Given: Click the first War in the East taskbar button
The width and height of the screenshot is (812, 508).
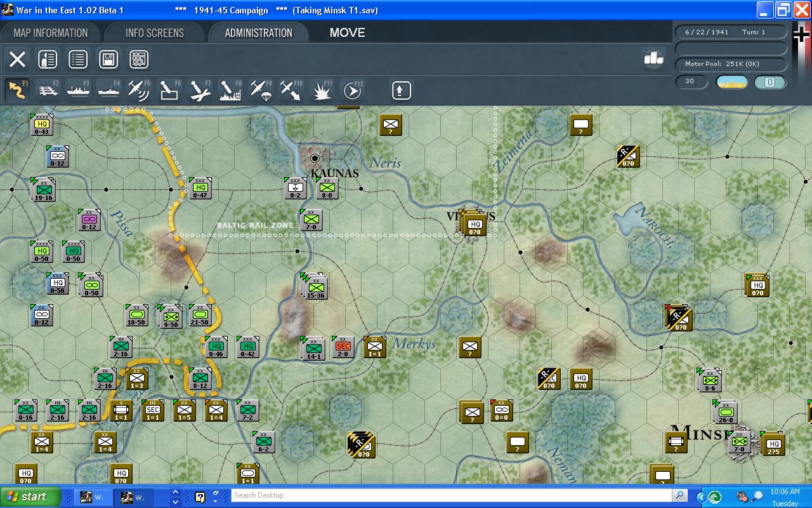Looking at the screenshot, I should (94, 497).
